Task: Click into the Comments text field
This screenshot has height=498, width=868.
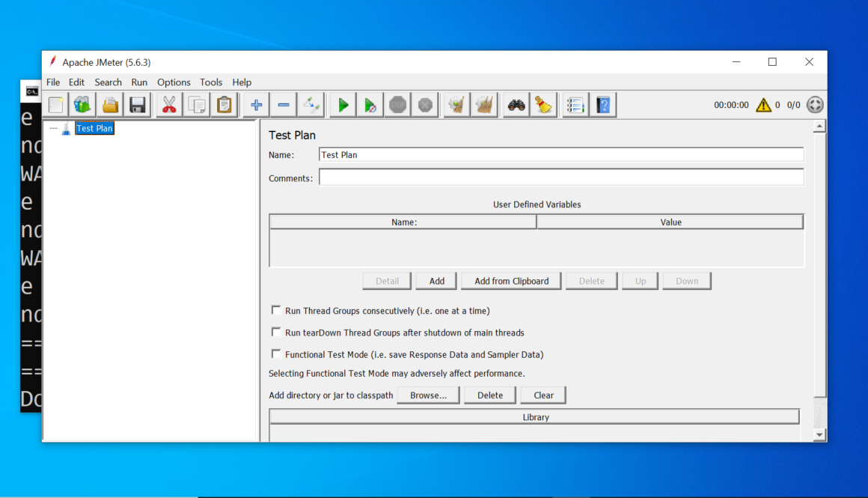Action: pos(561,177)
